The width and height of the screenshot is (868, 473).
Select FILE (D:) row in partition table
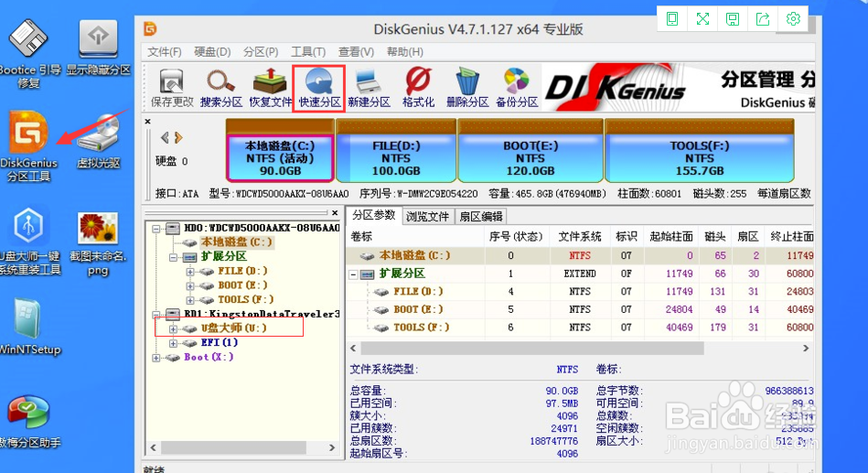[x=581, y=292]
